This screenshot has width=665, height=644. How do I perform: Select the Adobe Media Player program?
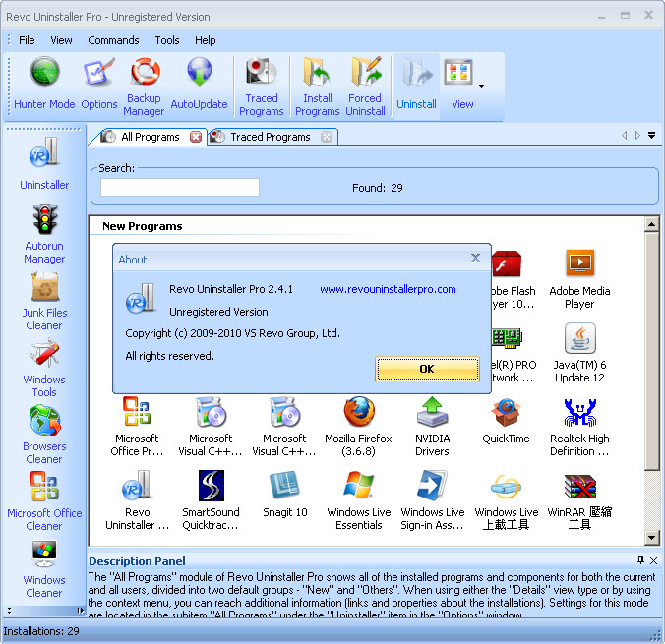(x=579, y=279)
